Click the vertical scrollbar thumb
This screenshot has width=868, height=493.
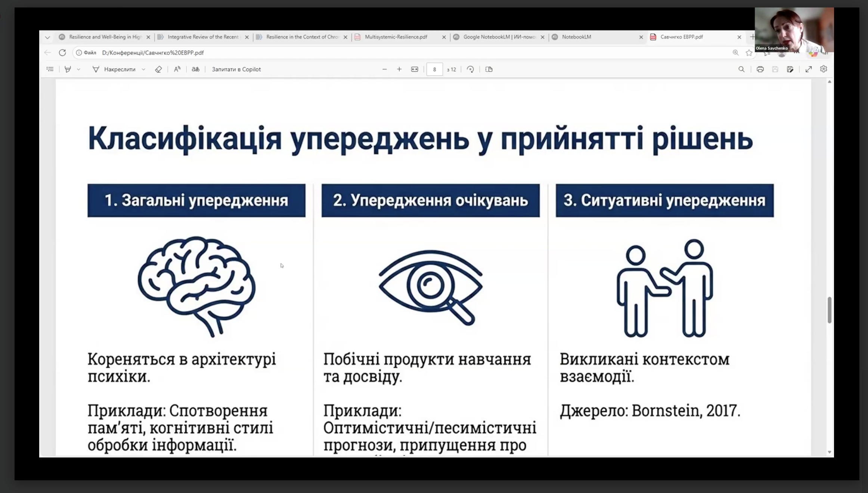(x=829, y=310)
